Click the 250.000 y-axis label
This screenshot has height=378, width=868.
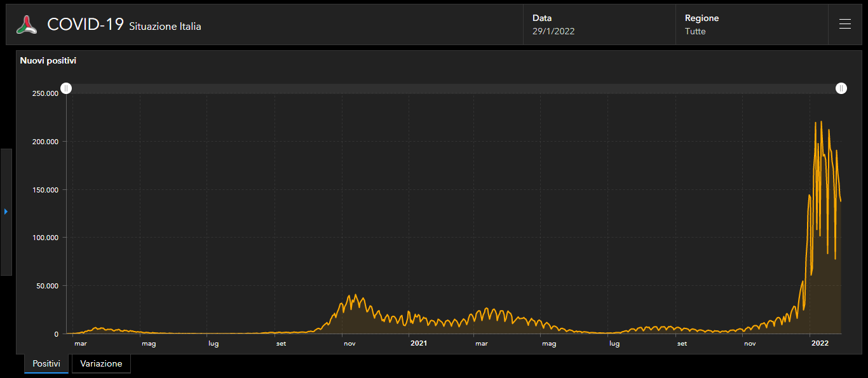point(45,93)
